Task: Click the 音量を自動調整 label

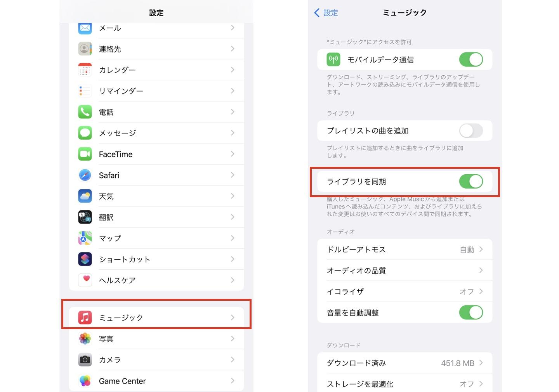Action: [x=352, y=312]
